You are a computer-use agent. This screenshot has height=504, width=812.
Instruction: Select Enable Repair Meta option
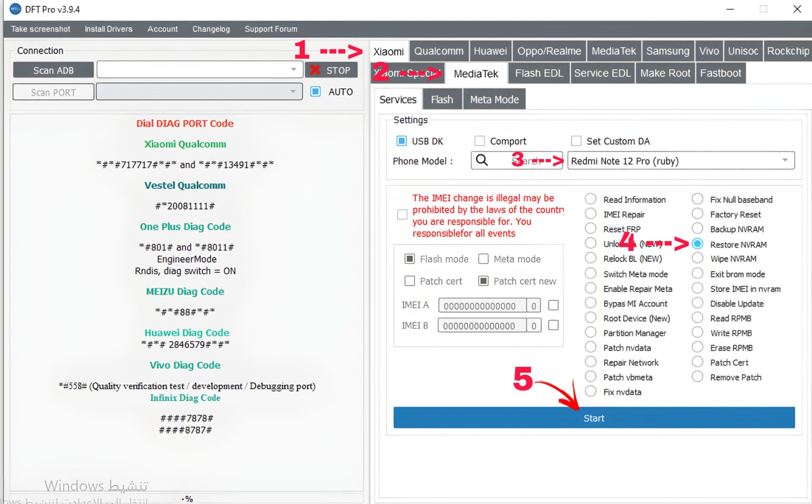[590, 288]
